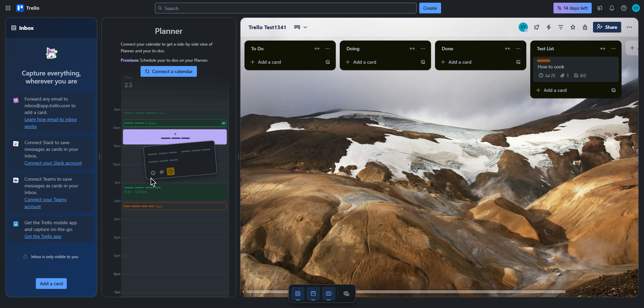Viewport: 644px width, 308px height.
Task: Open the Test List actions menu
Action: point(613,49)
